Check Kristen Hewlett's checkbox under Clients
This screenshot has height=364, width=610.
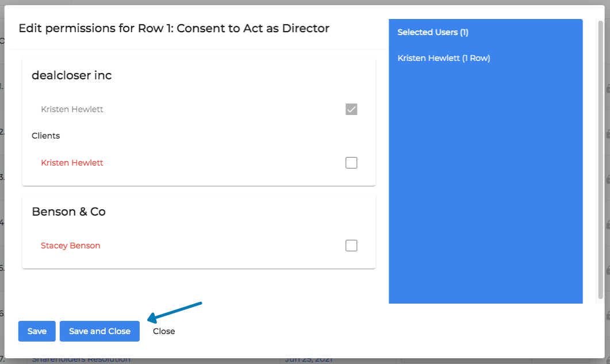coord(351,163)
